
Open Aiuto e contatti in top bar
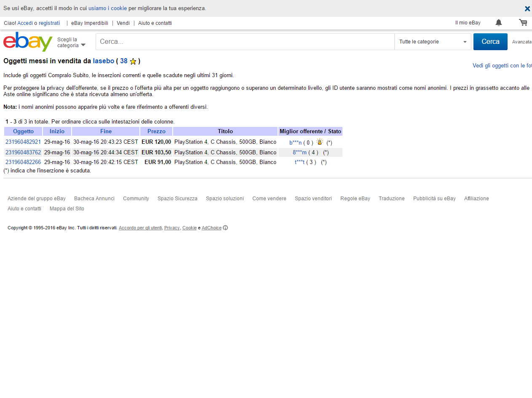click(x=155, y=23)
